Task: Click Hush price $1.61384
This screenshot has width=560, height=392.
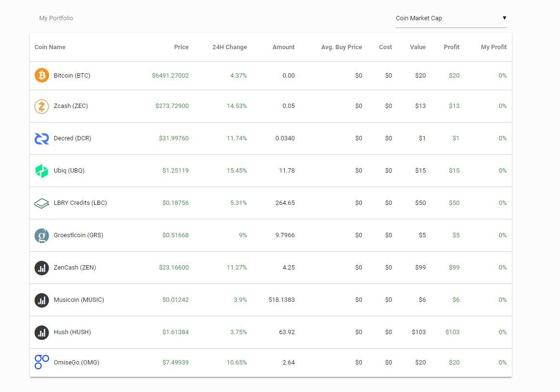Action: click(176, 332)
